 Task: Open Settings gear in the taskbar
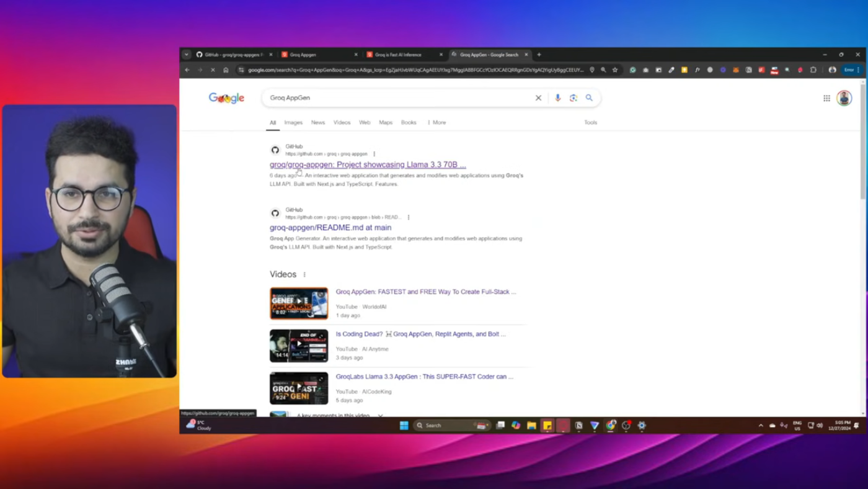(642, 425)
